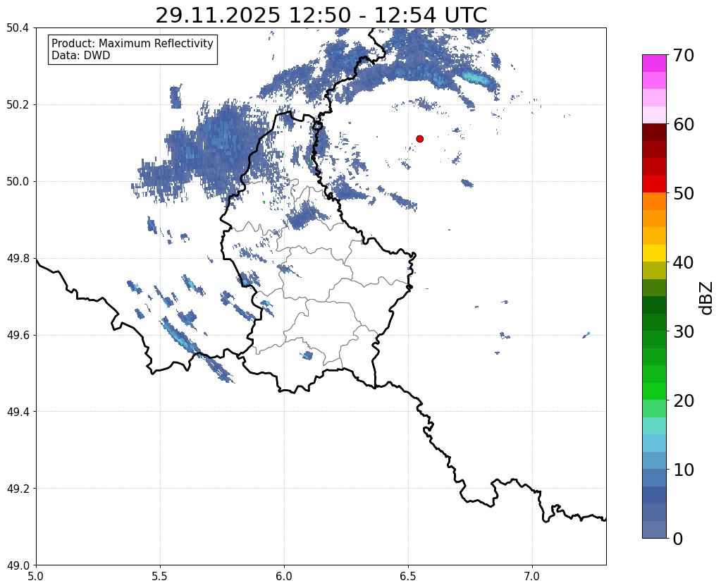Click the 'Data: DWD' label

coord(81,55)
